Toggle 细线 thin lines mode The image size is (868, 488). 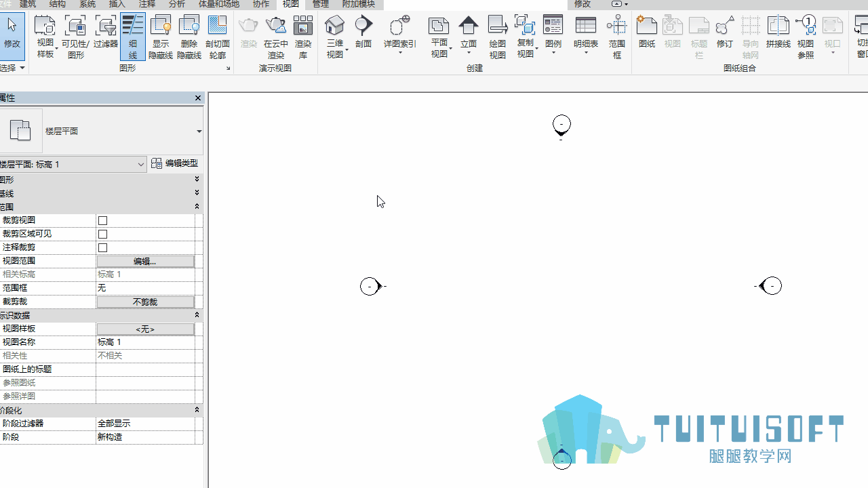click(133, 37)
